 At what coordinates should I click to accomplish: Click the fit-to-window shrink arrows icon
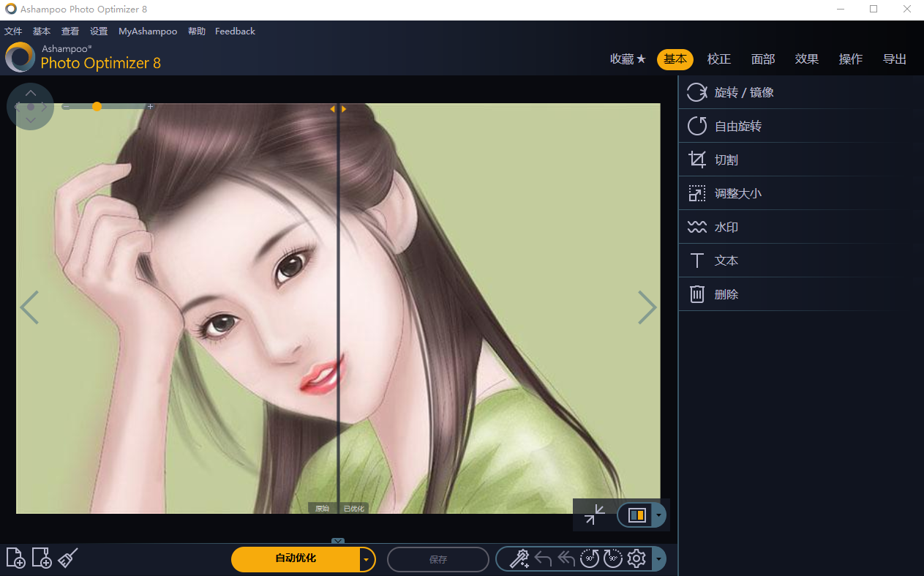coord(595,515)
